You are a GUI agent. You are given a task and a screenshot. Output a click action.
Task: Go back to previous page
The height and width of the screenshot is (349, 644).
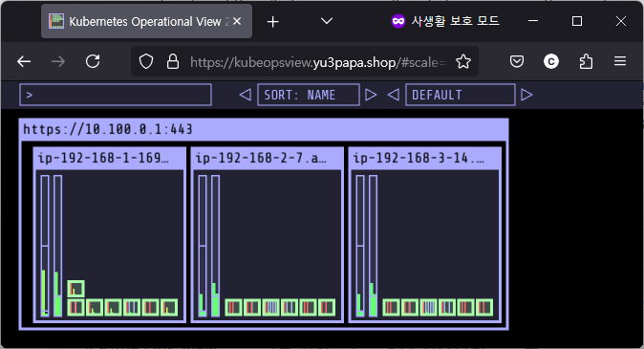(24, 61)
